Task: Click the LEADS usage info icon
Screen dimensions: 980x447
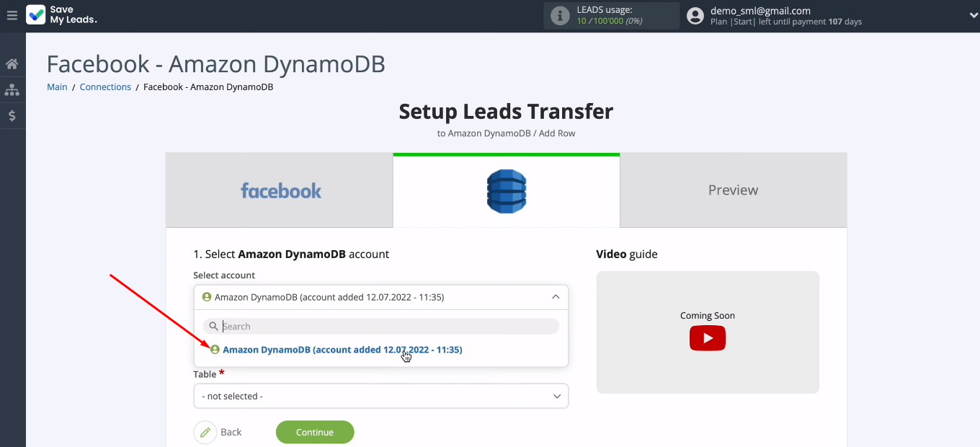Action: click(560, 16)
